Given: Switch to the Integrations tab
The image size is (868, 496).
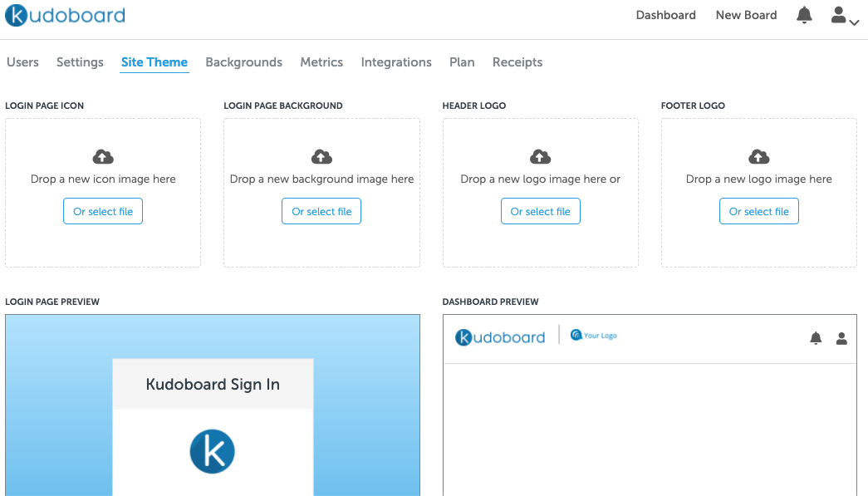Looking at the screenshot, I should [x=396, y=62].
